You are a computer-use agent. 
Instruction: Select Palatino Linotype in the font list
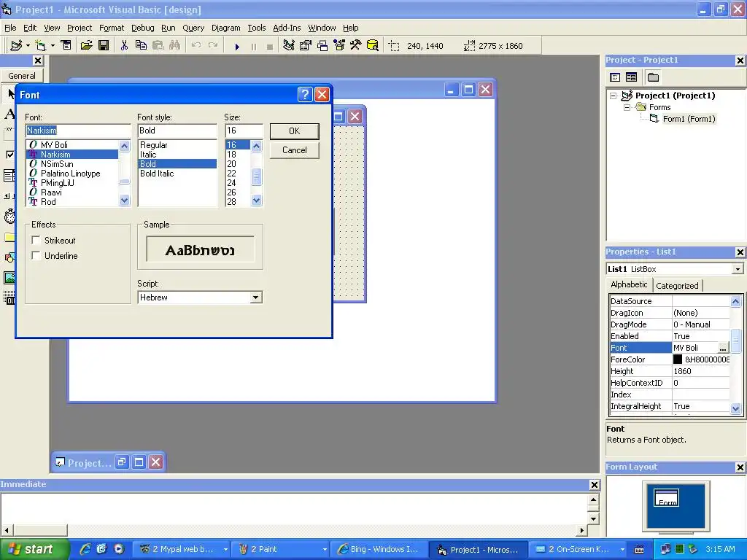click(x=70, y=174)
